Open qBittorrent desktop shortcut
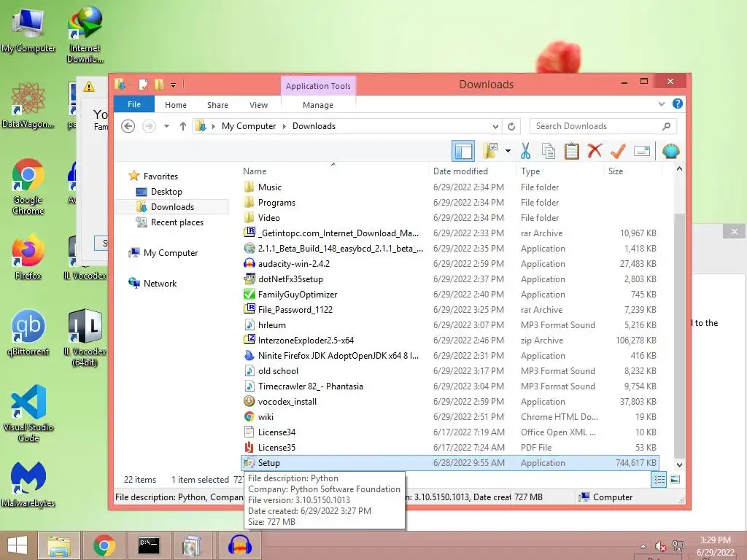The width and height of the screenshot is (747, 560). click(x=28, y=332)
